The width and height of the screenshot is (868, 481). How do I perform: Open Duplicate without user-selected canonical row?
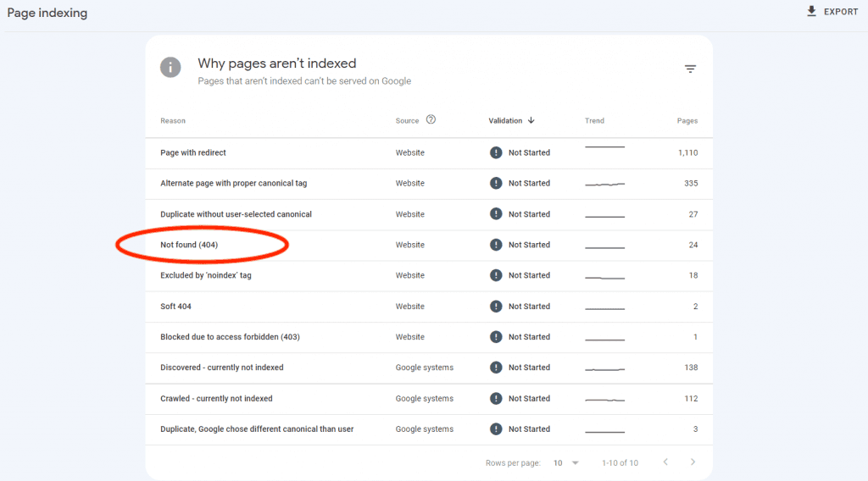236,214
